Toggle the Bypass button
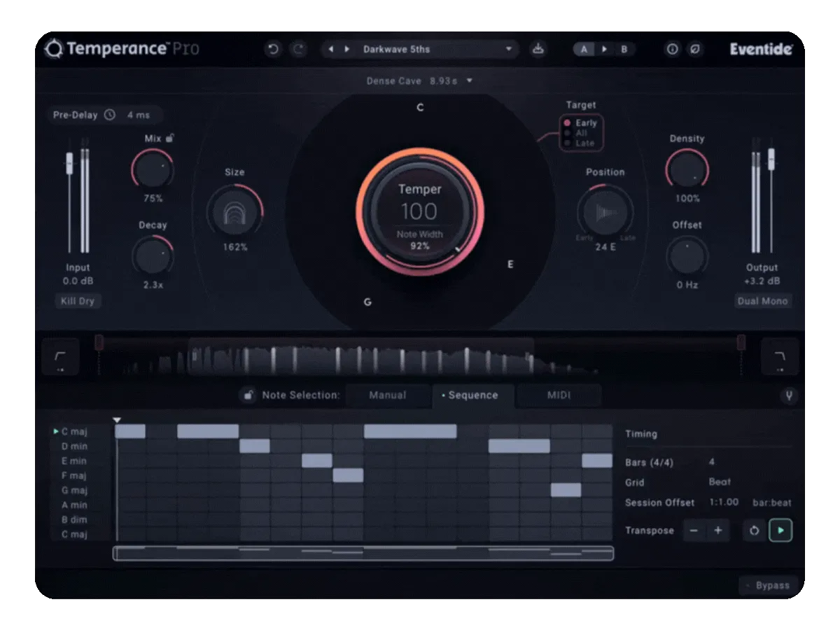This screenshot has width=840, height=630. tap(768, 585)
